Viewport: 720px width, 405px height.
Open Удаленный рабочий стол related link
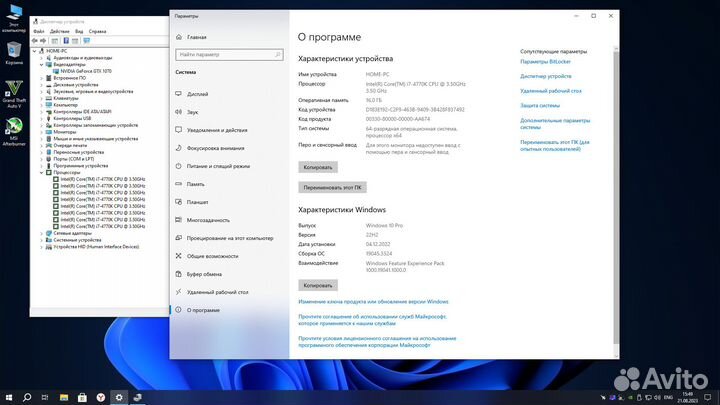point(551,91)
